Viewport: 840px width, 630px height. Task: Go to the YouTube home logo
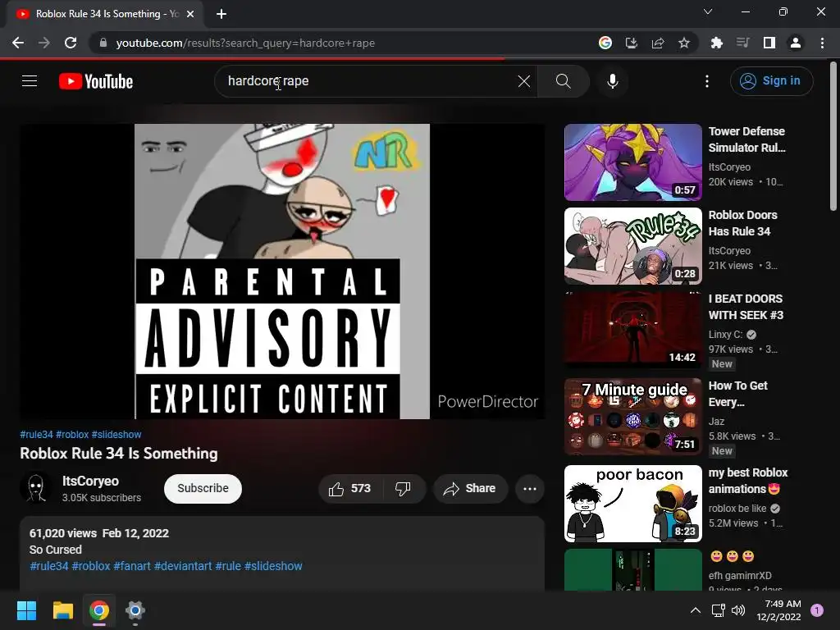pyautogui.click(x=96, y=81)
